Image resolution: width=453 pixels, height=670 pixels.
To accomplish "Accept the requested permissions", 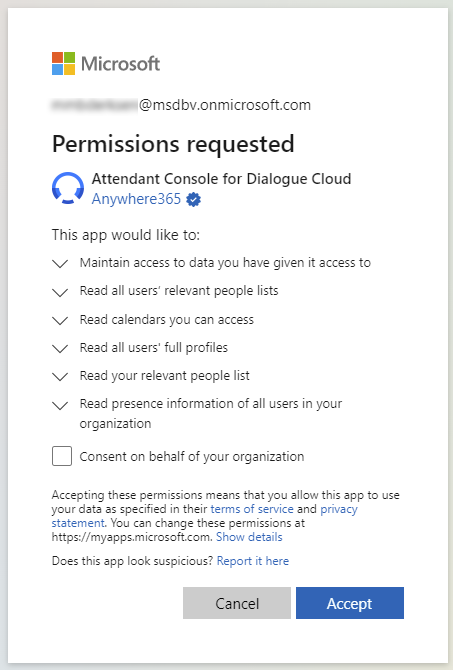I will [350, 603].
